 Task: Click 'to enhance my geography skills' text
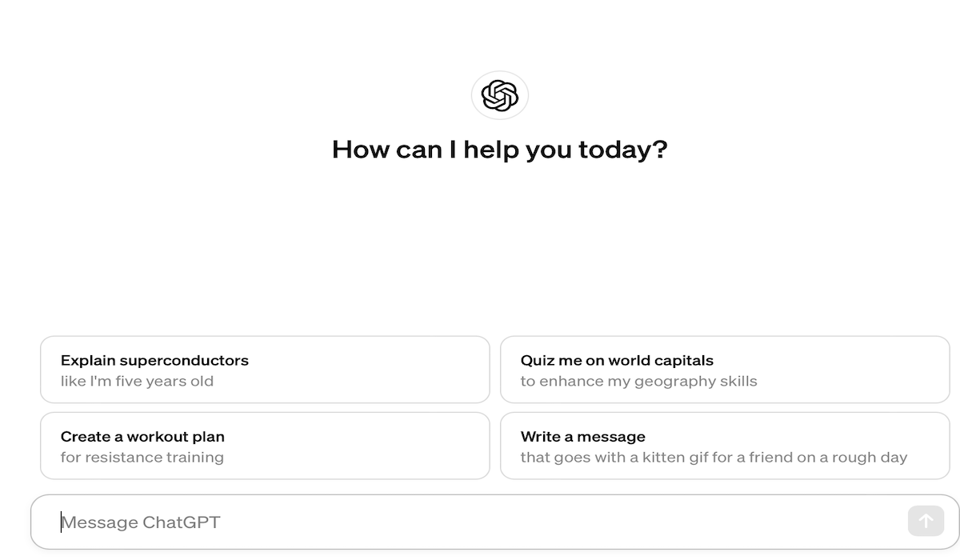point(638,382)
